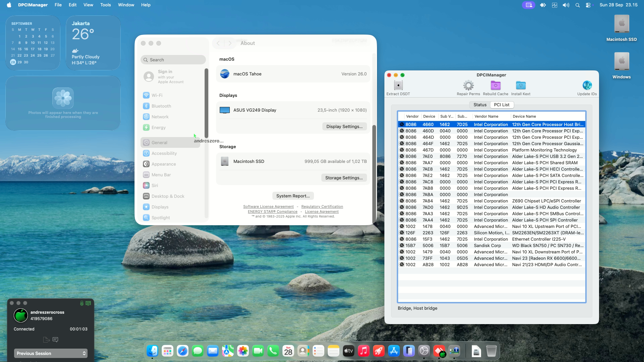644x362 pixels.
Task: Open Siri settings in sidebar
Action: 171,186
